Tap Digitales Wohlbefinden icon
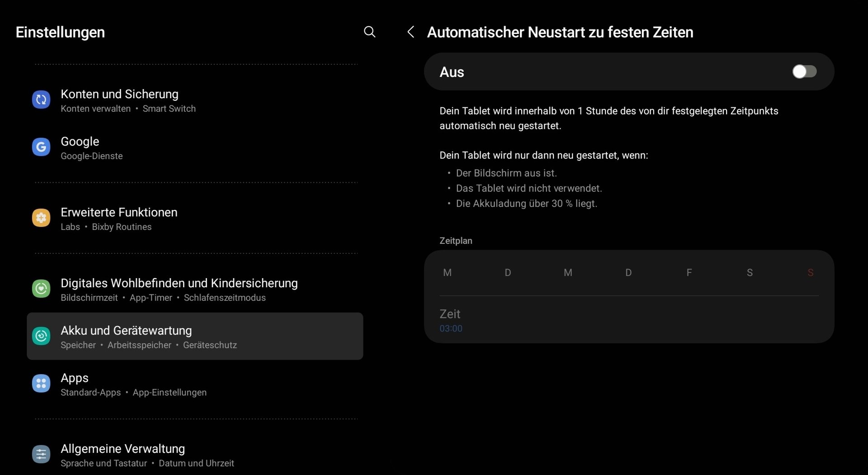Viewport: 868px width, 475px height. pyautogui.click(x=41, y=289)
